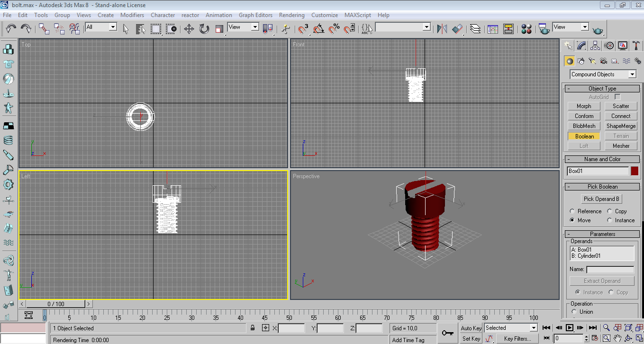Toggle the 3D Snaps magnet icon
This screenshot has height=344, width=644.
pos(303,29)
